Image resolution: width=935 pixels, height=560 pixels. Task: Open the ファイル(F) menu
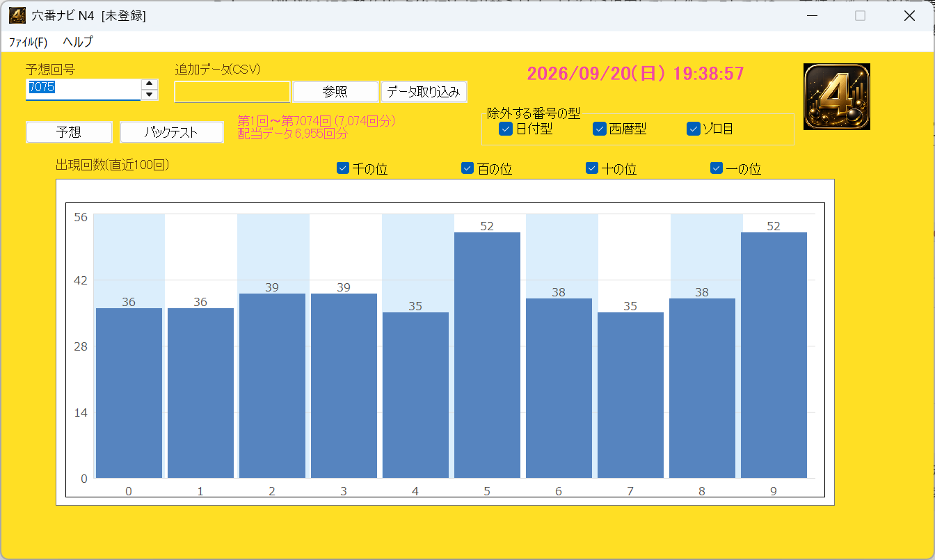(x=28, y=42)
